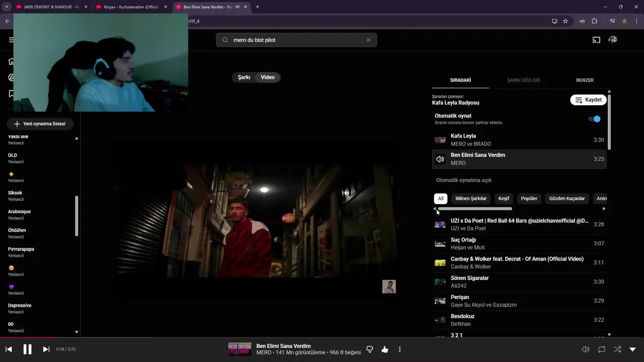The image size is (644, 362).
Task: Open the Siksok playlist
Action: pyautogui.click(x=40, y=196)
